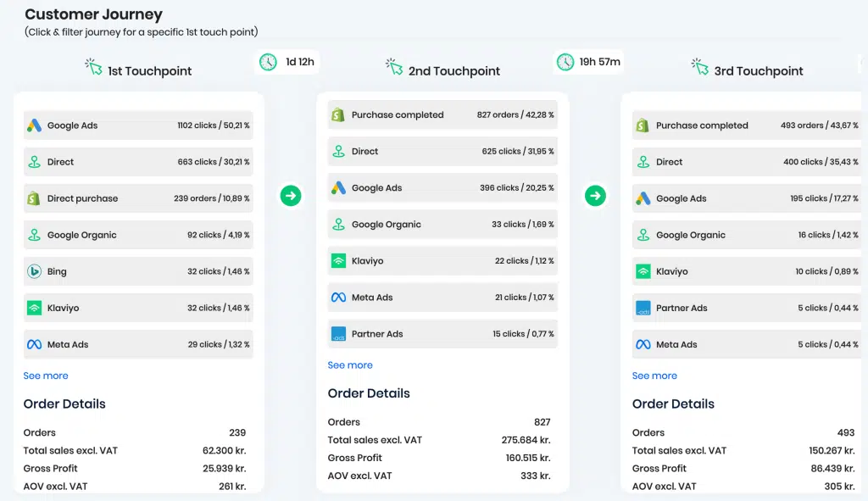Click the green arrow after 2nd Touchpoint
The width and height of the screenshot is (868, 501).
pyautogui.click(x=595, y=196)
